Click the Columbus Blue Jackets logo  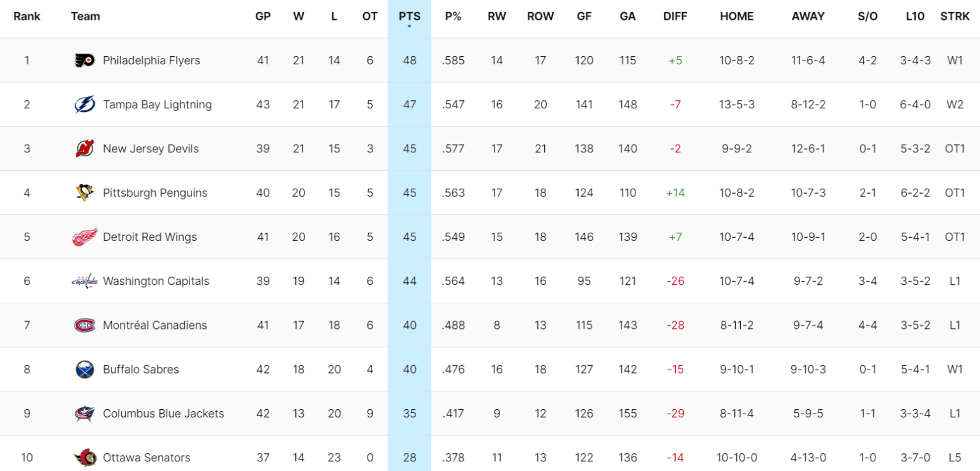84,414
